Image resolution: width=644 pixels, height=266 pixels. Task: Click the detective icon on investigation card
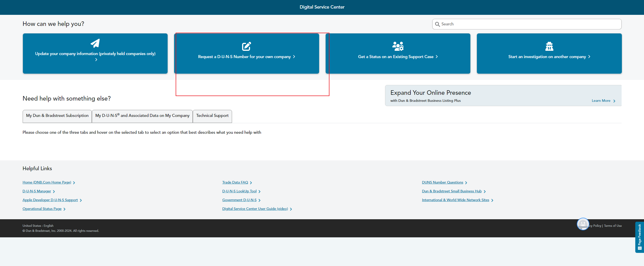pos(549,46)
